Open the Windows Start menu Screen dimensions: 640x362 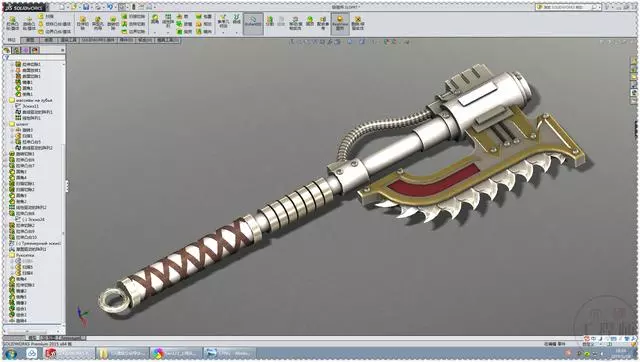pyautogui.click(x=11, y=353)
